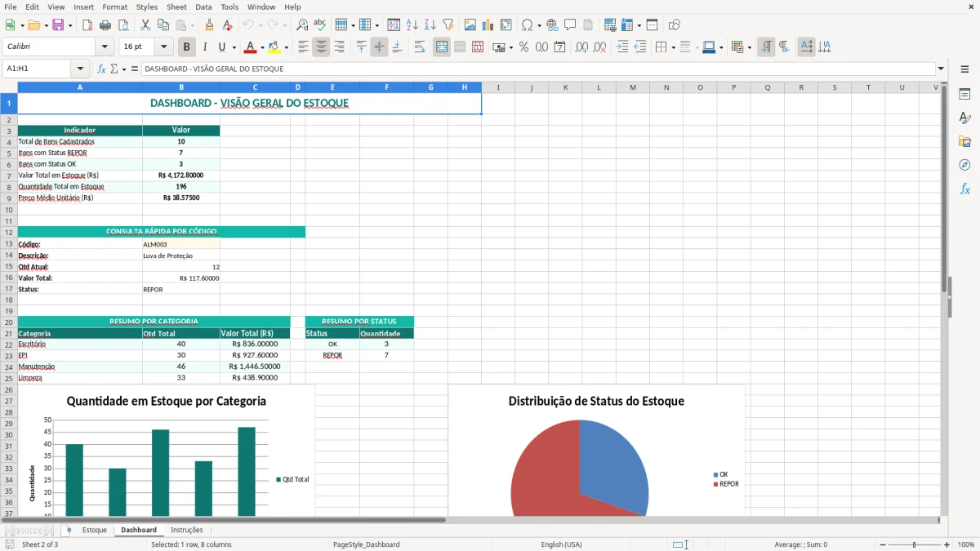The width and height of the screenshot is (980, 551).
Task: Open the Format menu
Action: (x=114, y=7)
